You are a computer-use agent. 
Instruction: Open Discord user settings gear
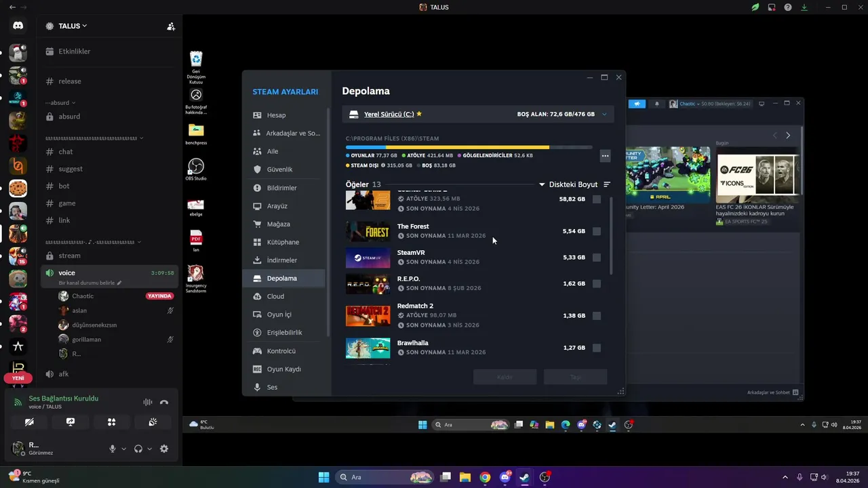pyautogui.click(x=164, y=449)
